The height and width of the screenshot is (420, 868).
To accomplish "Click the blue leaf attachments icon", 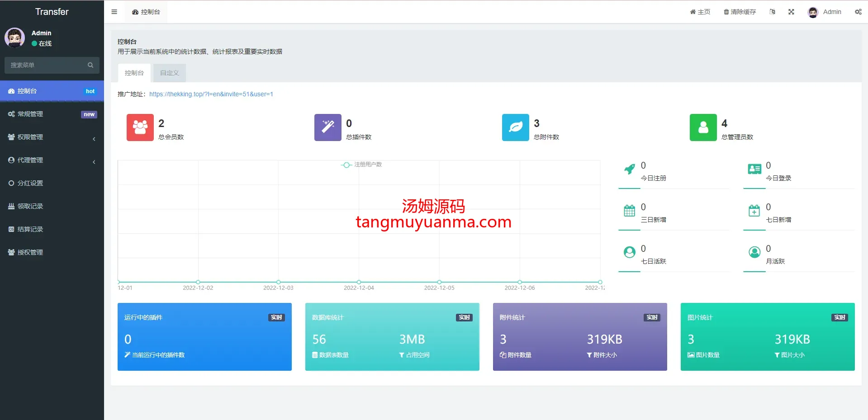I will (x=515, y=127).
